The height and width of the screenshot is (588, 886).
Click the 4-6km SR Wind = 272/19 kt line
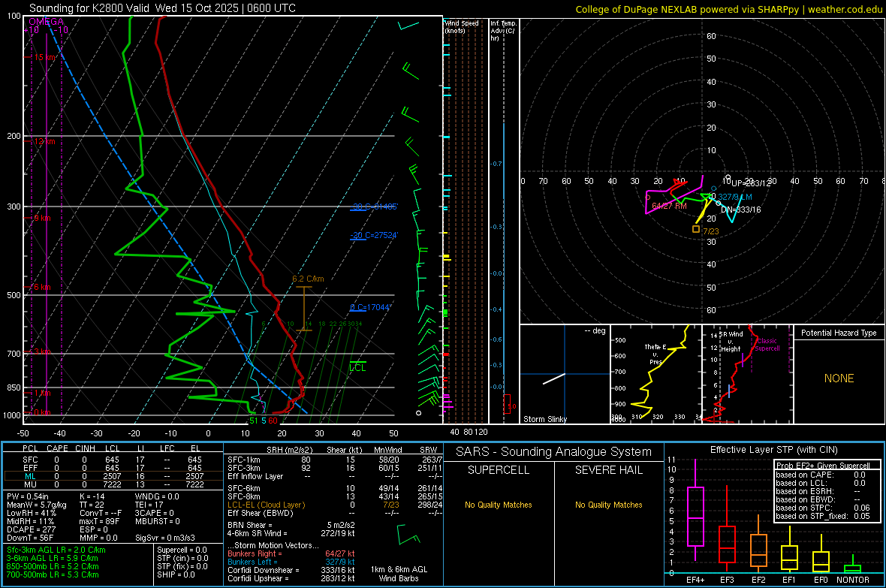291,533
